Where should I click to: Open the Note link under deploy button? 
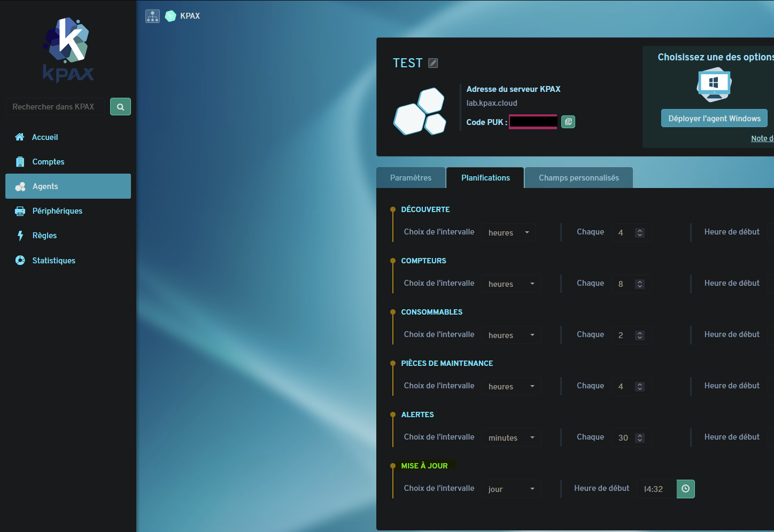762,138
